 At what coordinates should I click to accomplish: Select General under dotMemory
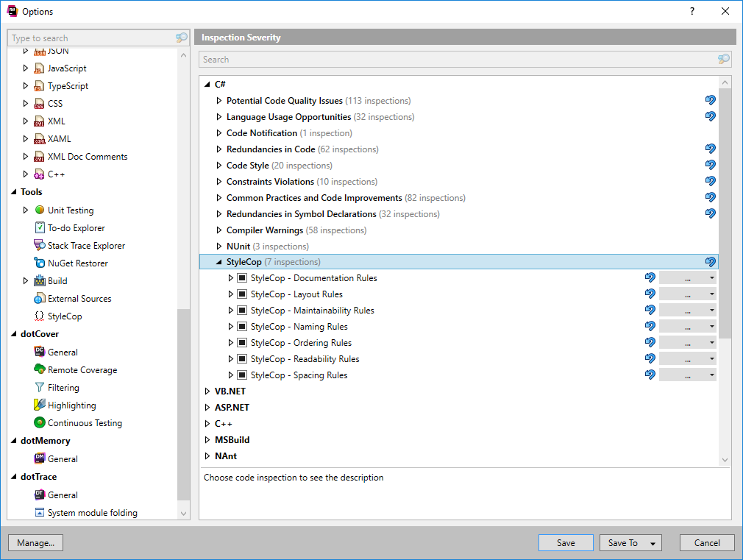[x=63, y=458]
